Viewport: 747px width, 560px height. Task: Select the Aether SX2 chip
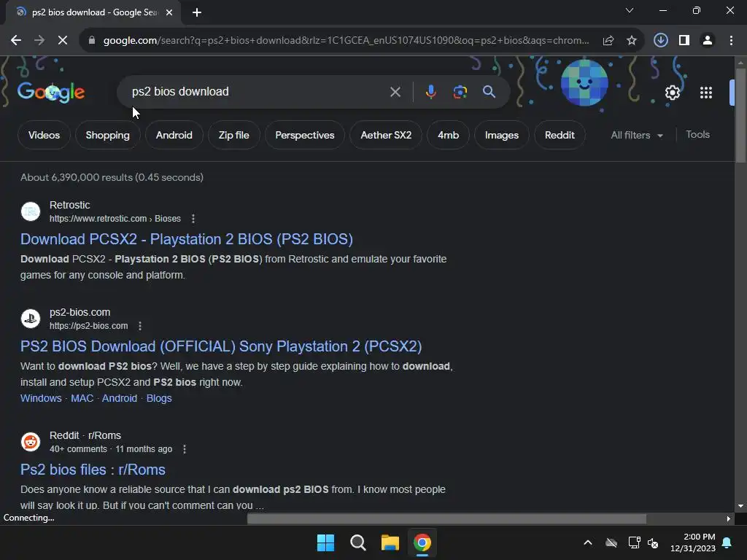386,135
